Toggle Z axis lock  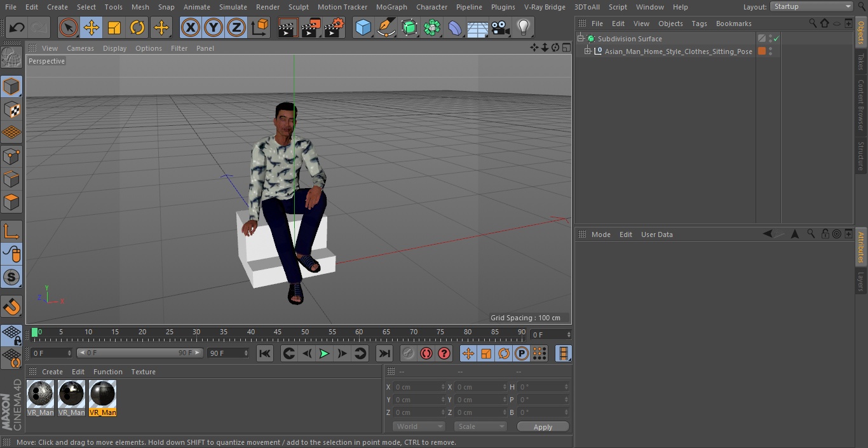236,28
